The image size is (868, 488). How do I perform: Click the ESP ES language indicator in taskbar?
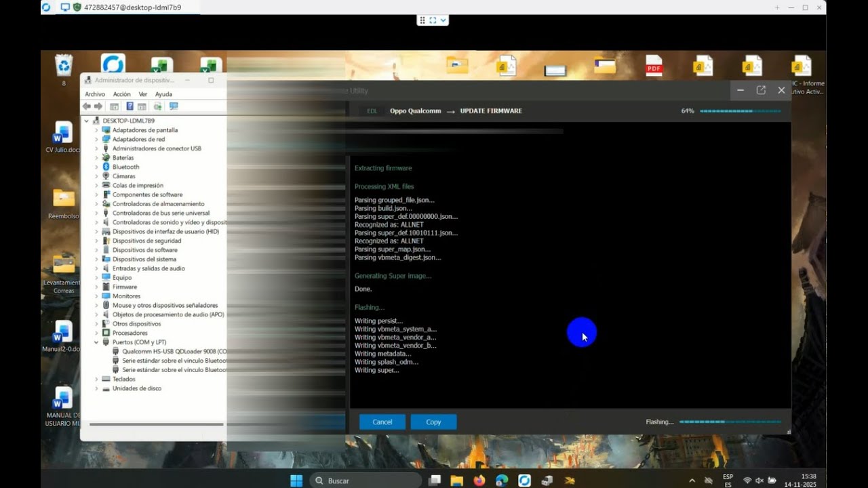[728, 481]
